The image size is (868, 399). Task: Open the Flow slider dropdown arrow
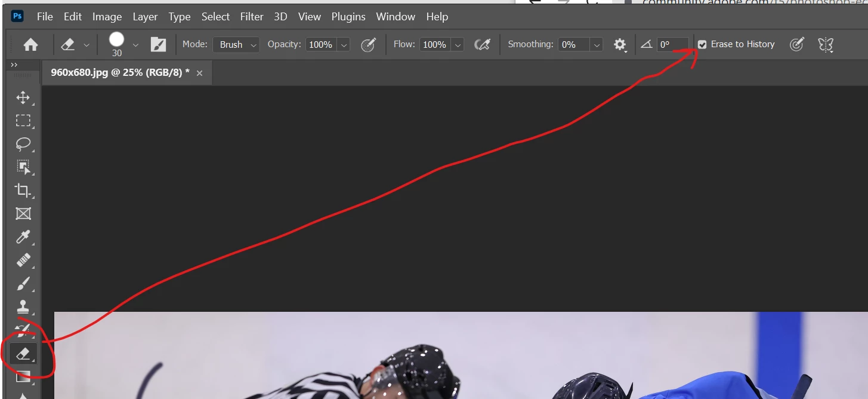pos(458,44)
